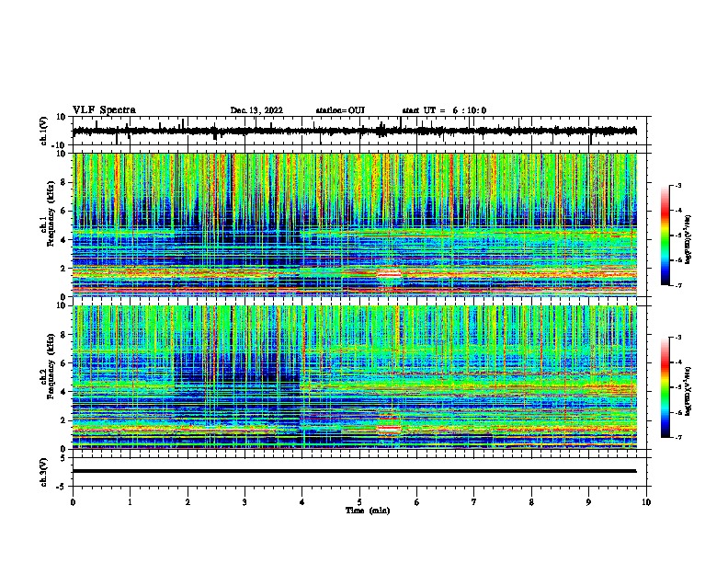The width and height of the screenshot is (728, 563).
Task: Click the "-5" label on the ch.1 color bar
Action: (x=678, y=236)
